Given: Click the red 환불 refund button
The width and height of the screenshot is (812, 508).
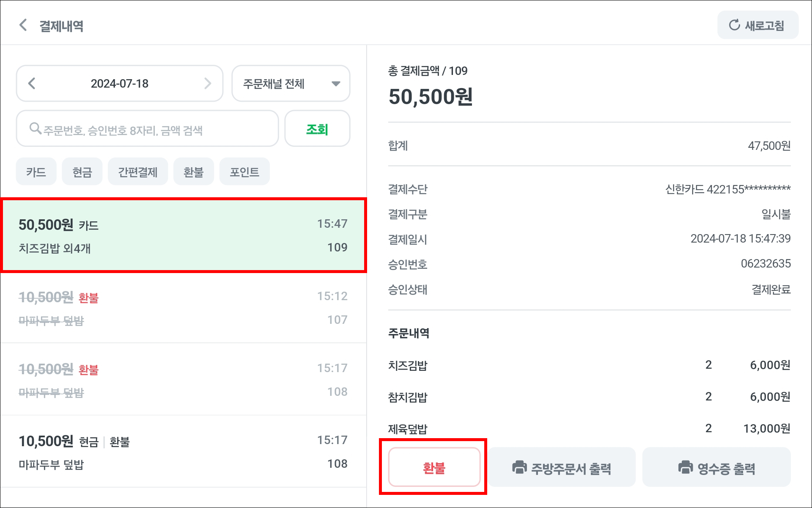Looking at the screenshot, I should [434, 467].
